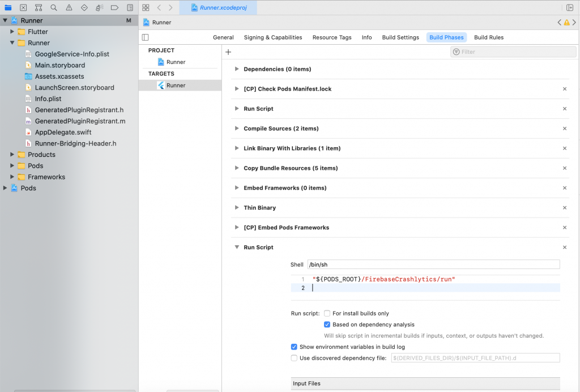Uncheck Based on dependency analysis
This screenshot has width=580, height=392.
[327, 325]
